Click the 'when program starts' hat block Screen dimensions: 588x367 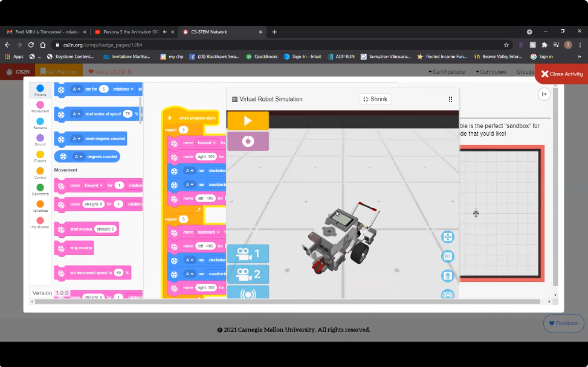click(190, 118)
